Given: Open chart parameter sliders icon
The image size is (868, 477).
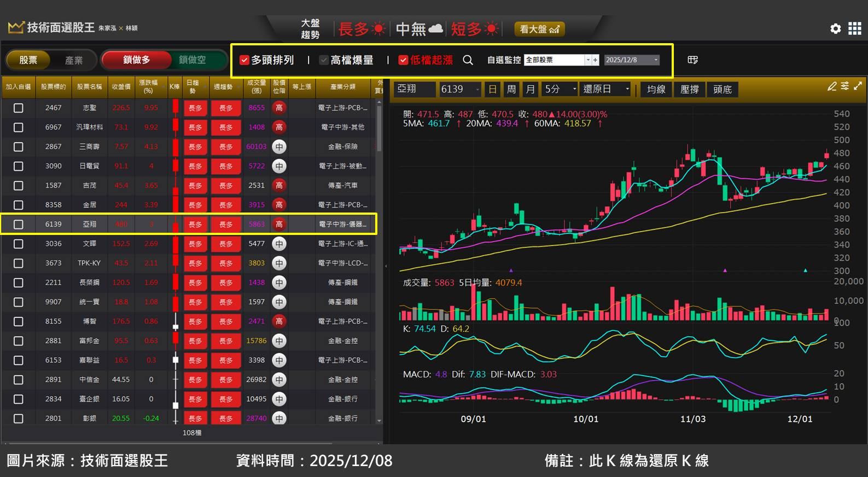Looking at the screenshot, I should pos(845,86).
